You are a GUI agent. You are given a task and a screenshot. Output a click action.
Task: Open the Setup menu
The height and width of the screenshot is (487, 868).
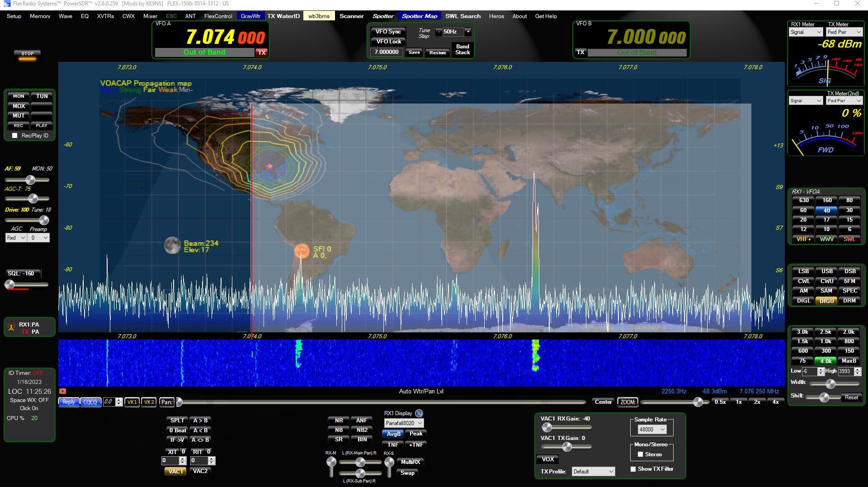click(x=14, y=16)
